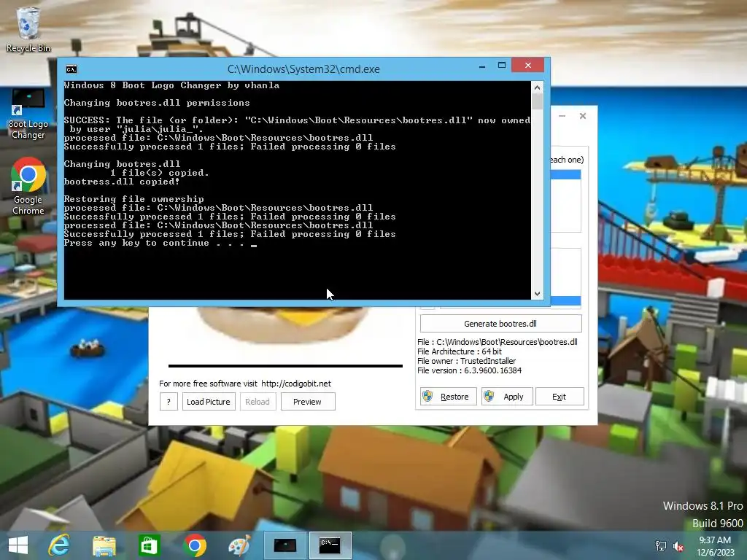Maximize the cmd.exe window
747x560 pixels.
[x=502, y=65]
